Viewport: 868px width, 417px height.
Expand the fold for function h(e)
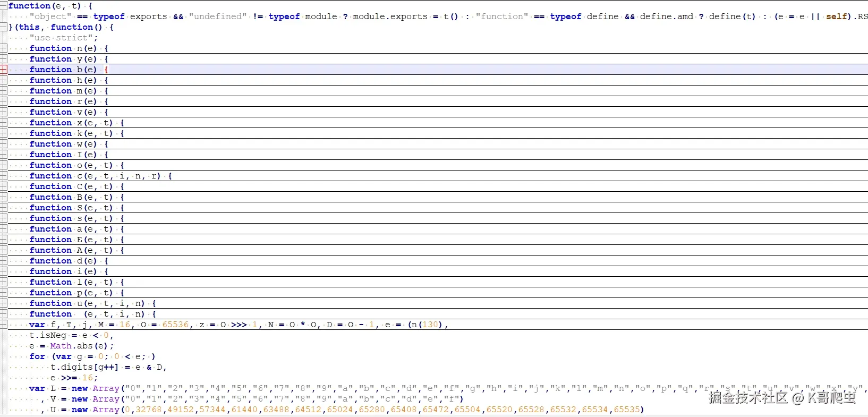point(4,80)
